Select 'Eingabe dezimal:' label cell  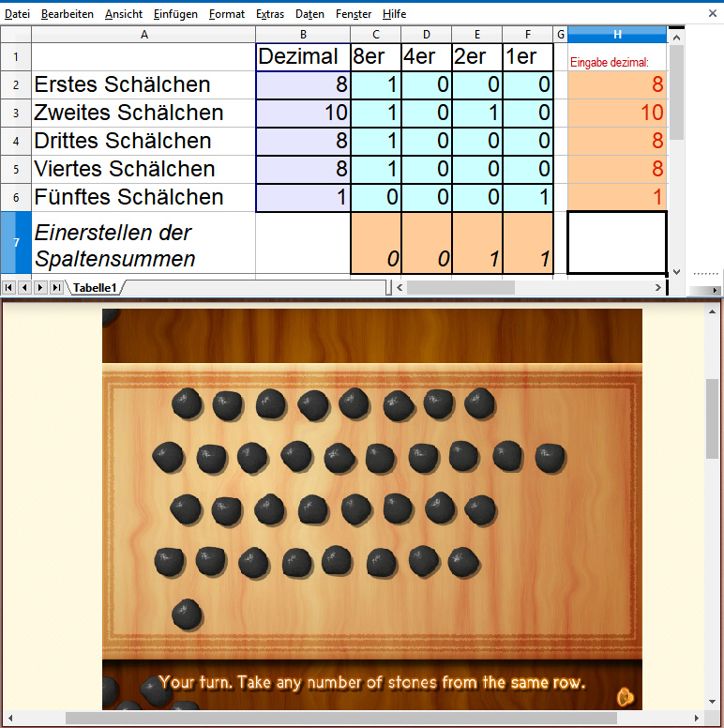(x=617, y=56)
